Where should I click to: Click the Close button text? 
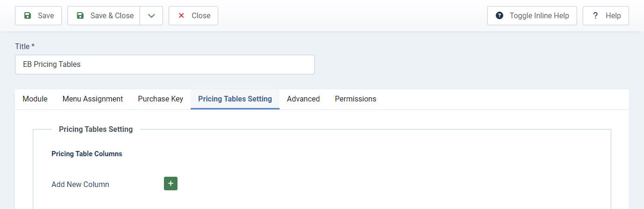(x=201, y=15)
